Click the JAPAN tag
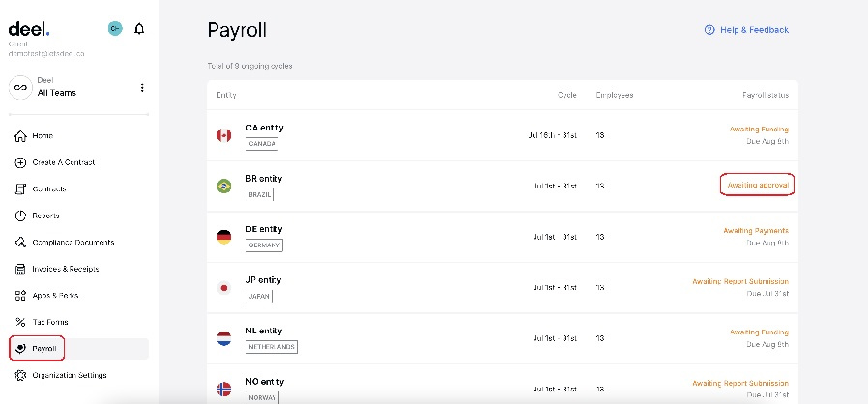 tap(259, 297)
